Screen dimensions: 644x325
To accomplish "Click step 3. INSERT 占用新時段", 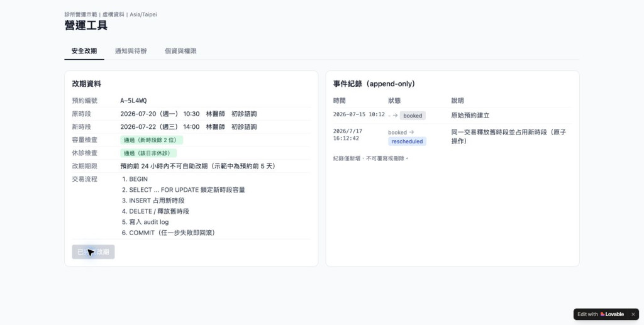I will [x=153, y=201].
